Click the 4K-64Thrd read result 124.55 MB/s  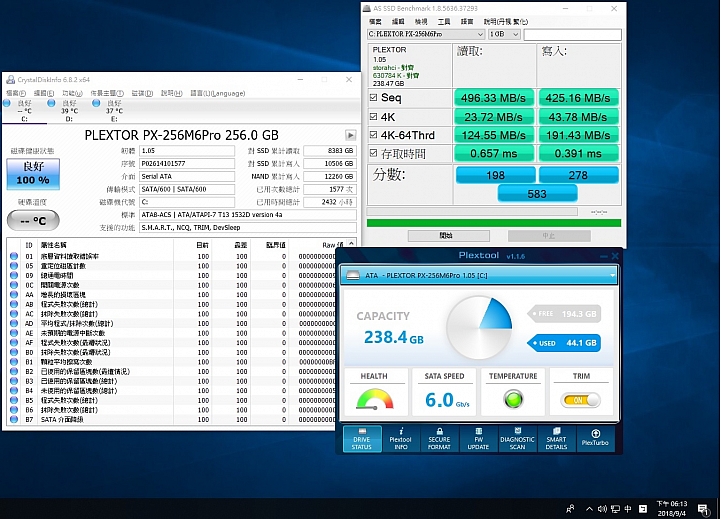coord(494,135)
